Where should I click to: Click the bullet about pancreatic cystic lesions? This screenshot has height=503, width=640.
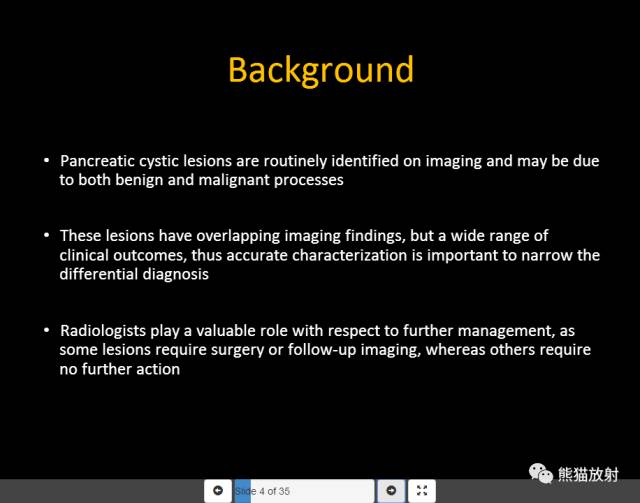pyautogui.click(x=329, y=170)
